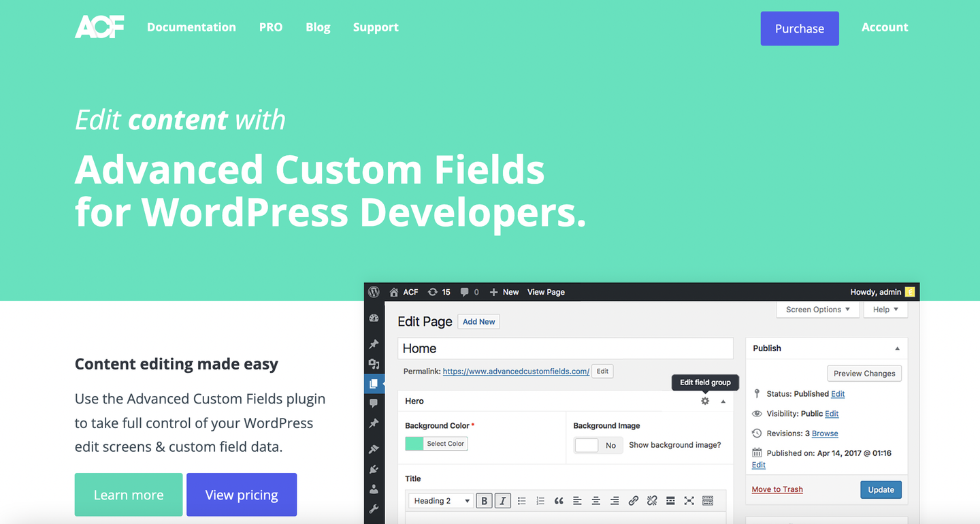Open the Comments bubble icon in admin sidebar
The height and width of the screenshot is (524, 980).
pyautogui.click(x=374, y=404)
